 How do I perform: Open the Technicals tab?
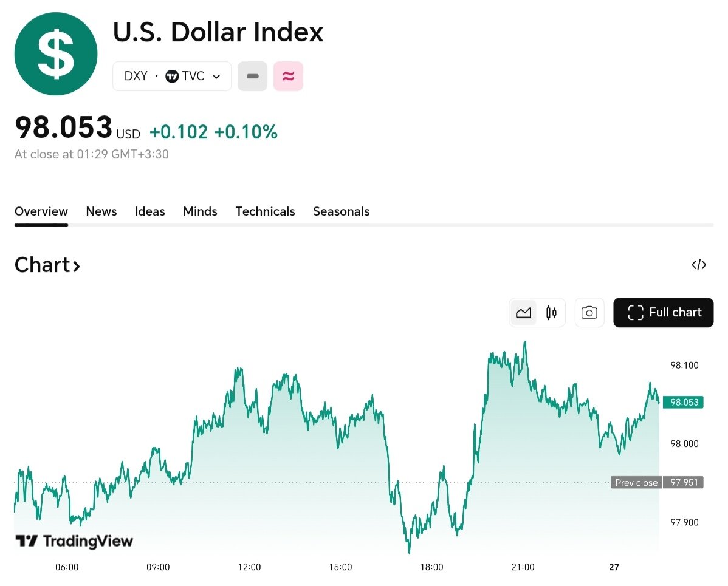pyautogui.click(x=265, y=211)
